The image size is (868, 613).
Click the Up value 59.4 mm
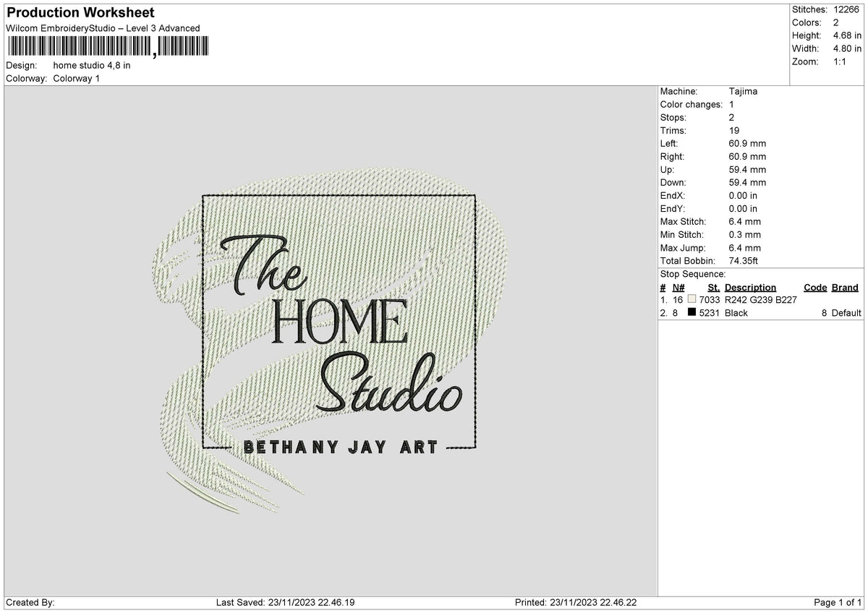click(x=747, y=169)
